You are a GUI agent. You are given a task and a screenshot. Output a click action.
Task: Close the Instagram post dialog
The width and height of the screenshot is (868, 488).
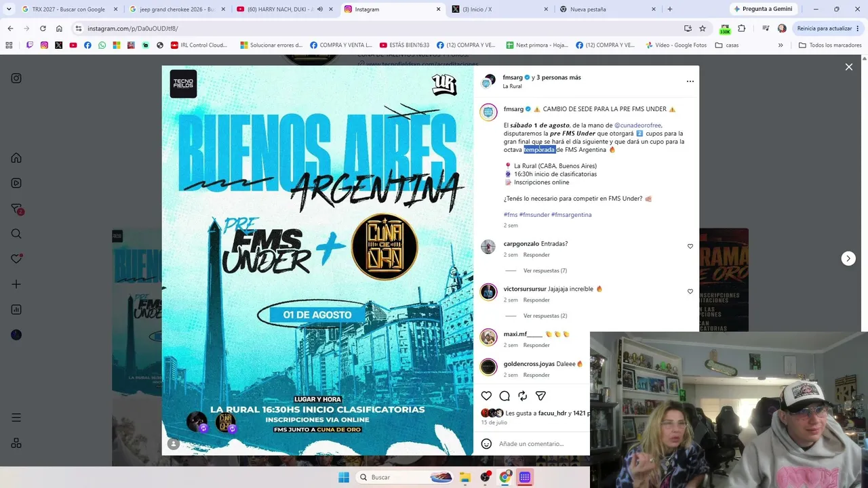click(849, 66)
